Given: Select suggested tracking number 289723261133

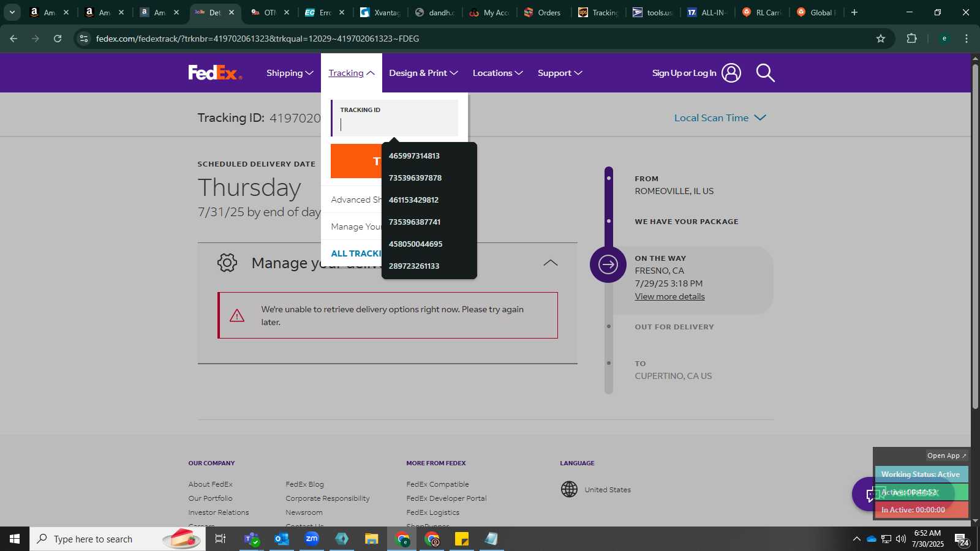Looking at the screenshot, I should (x=429, y=266).
